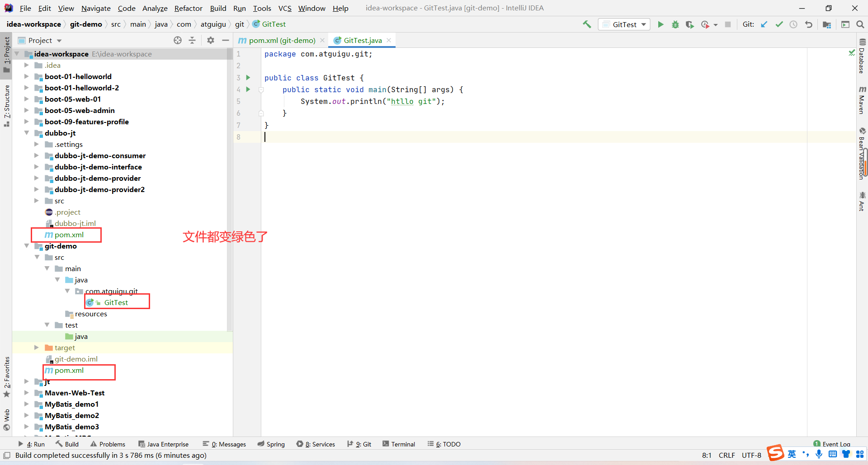Collapse the com.atguigu.git package
The image size is (868, 465).
(67, 291)
